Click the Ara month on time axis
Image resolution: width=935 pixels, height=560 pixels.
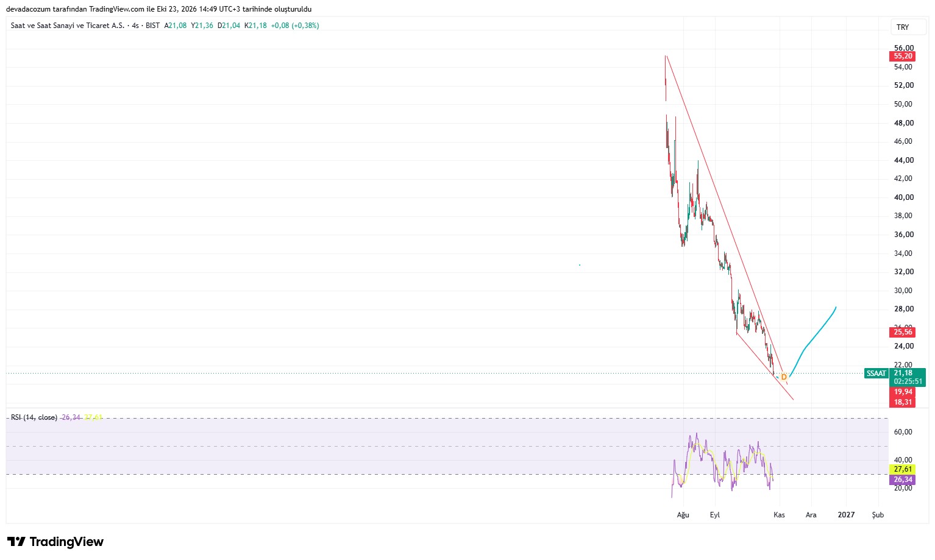click(x=811, y=515)
